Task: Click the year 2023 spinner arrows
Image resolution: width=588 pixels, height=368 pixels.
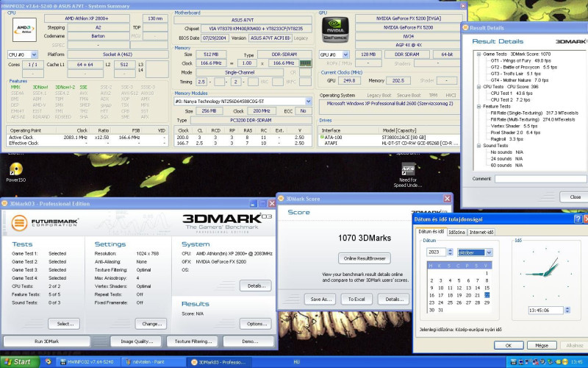Action: [x=451, y=252]
